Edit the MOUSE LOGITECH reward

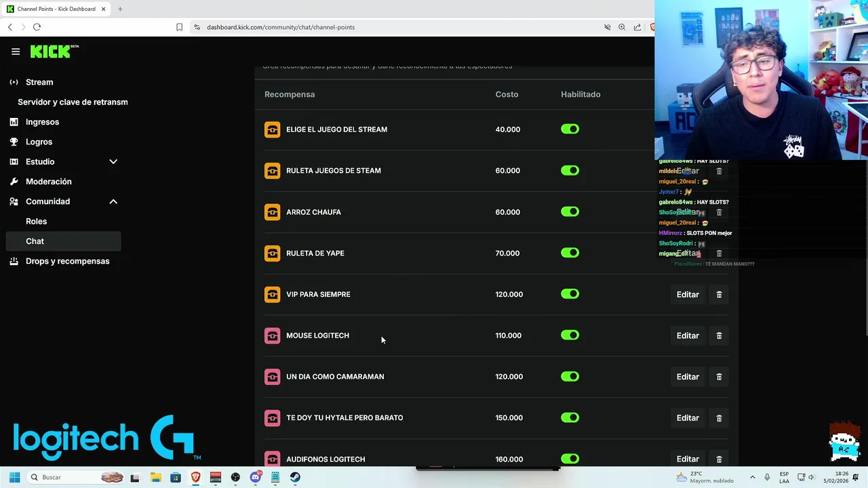click(688, 335)
